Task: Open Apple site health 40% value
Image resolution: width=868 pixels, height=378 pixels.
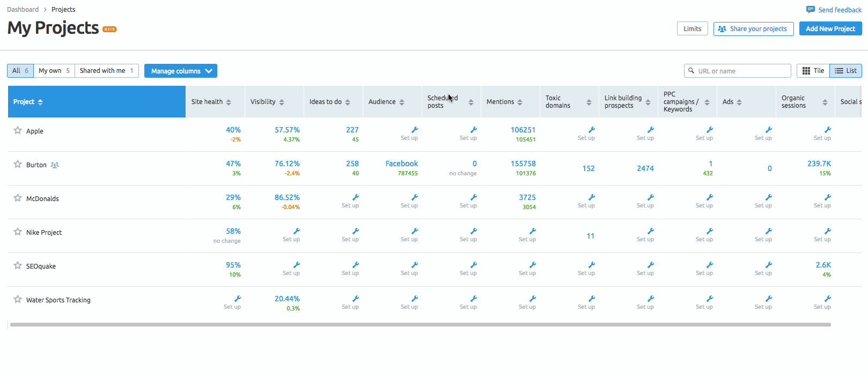Action: click(x=233, y=130)
